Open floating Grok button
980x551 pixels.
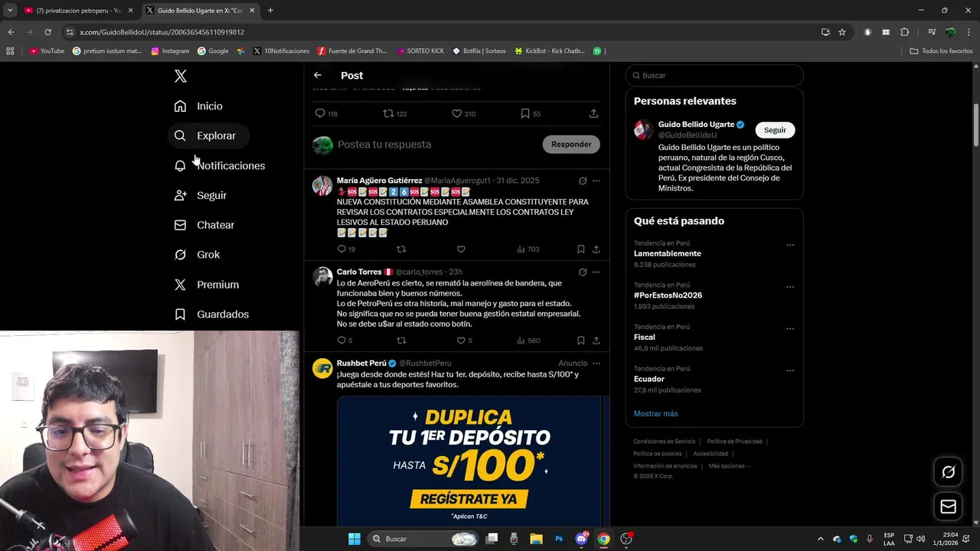[x=948, y=472]
